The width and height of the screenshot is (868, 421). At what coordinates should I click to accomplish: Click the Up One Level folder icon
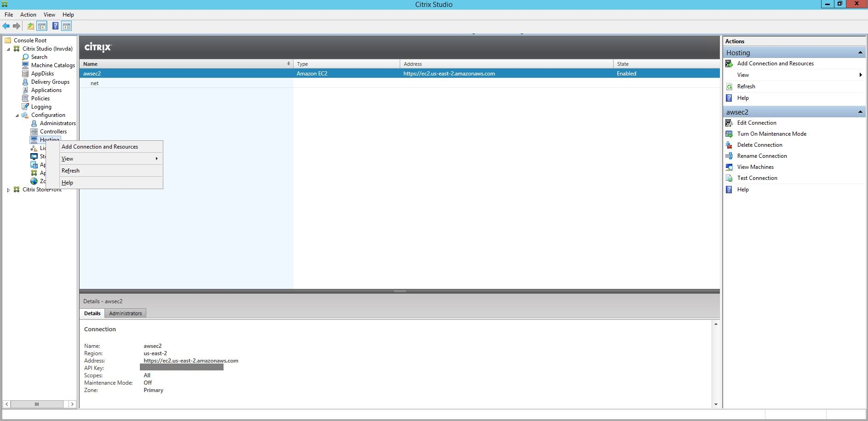pyautogui.click(x=31, y=26)
